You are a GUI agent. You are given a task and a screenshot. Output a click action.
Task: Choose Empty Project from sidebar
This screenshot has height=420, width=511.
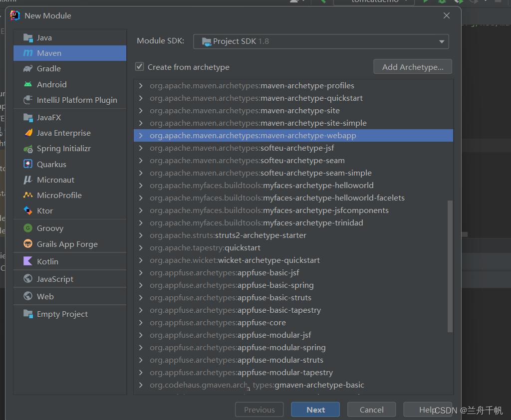(x=62, y=314)
